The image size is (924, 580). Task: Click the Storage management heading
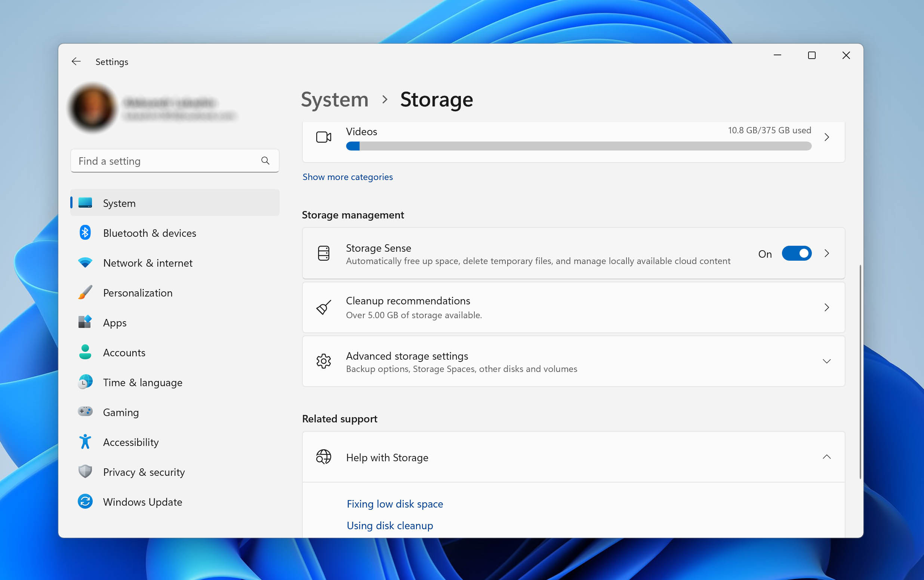353,215
